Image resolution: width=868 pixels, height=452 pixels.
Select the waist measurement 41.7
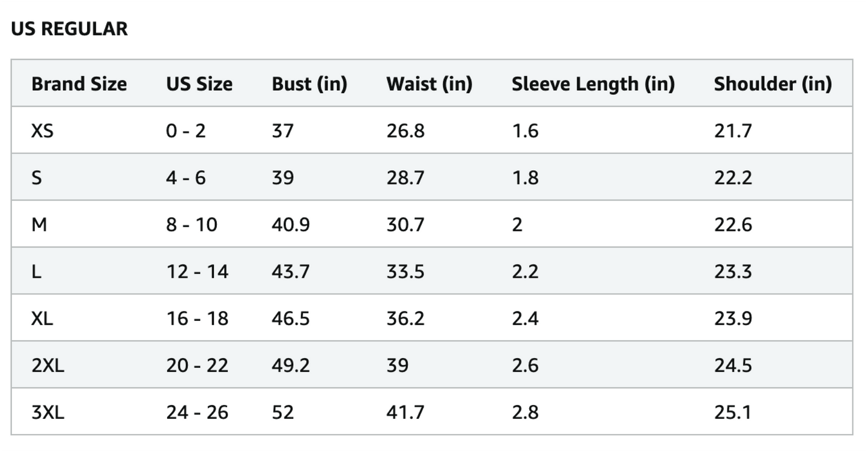(x=405, y=412)
